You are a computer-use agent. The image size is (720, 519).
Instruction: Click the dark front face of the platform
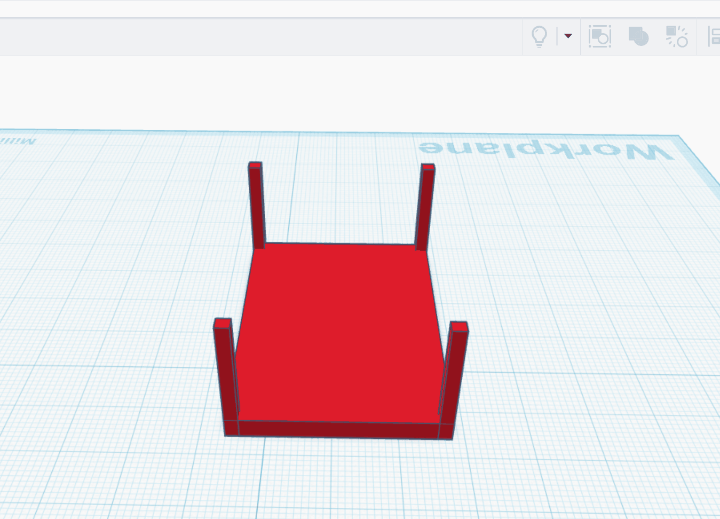[x=338, y=430]
